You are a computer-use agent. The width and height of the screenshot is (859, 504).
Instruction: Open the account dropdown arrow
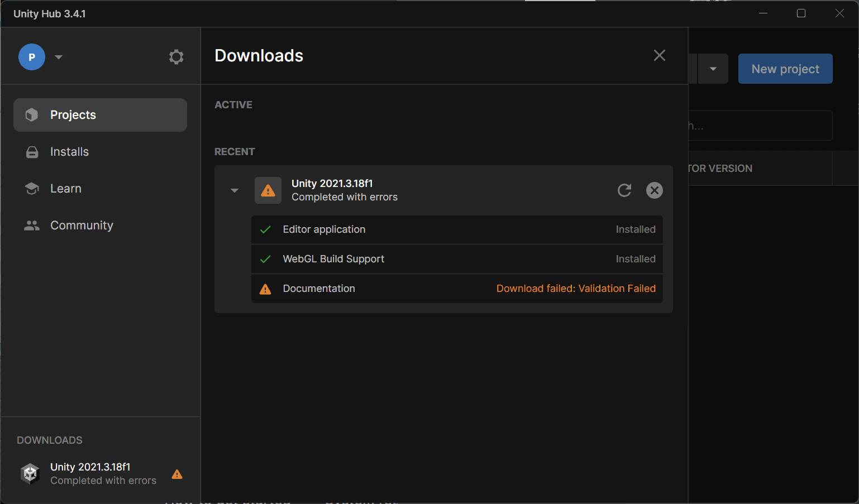tap(59, 57)
